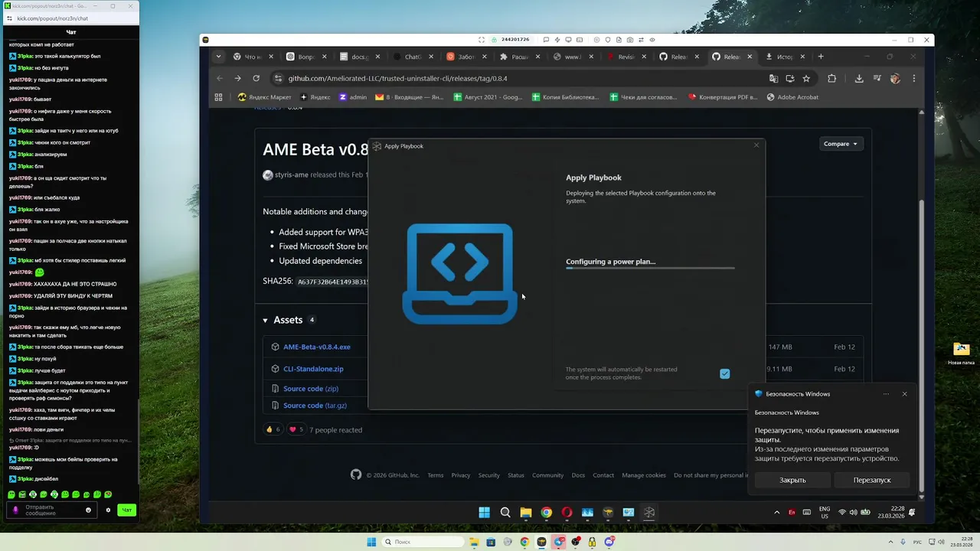Switch to the Истор browser tab
Screen dimensions: 980x551
(785, 57)
